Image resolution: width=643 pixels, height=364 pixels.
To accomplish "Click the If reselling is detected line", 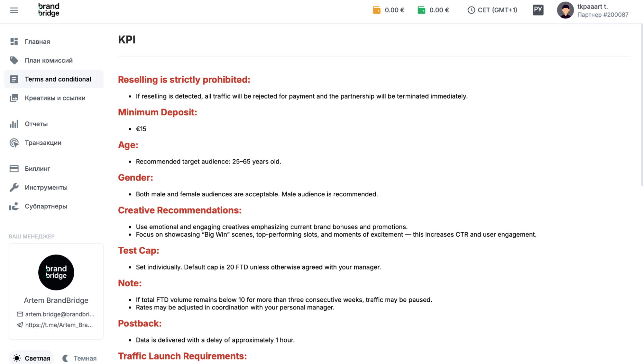I will 302,96.
